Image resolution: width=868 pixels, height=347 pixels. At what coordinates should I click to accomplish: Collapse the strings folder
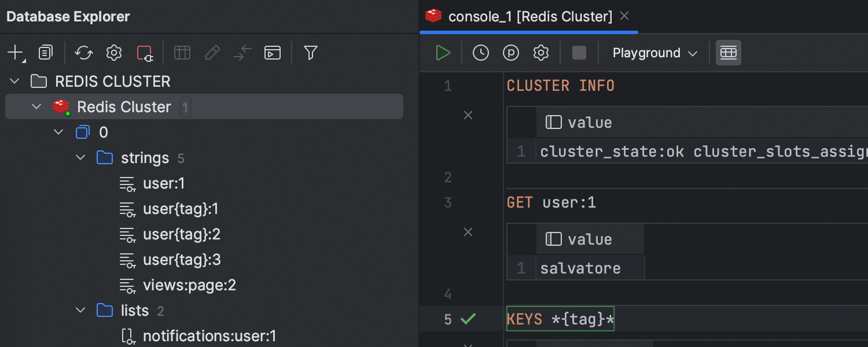pos(81,158)
